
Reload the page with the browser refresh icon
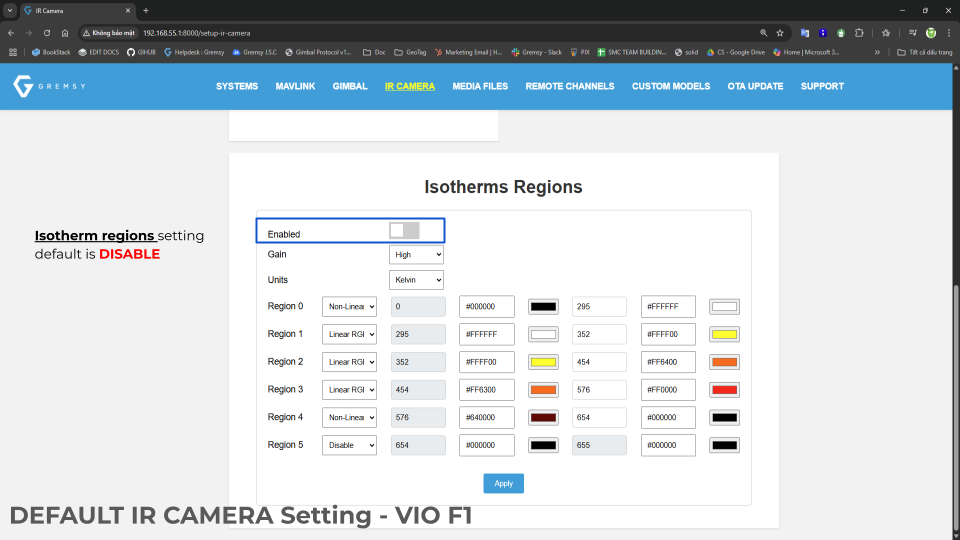[x=46, y=32]
